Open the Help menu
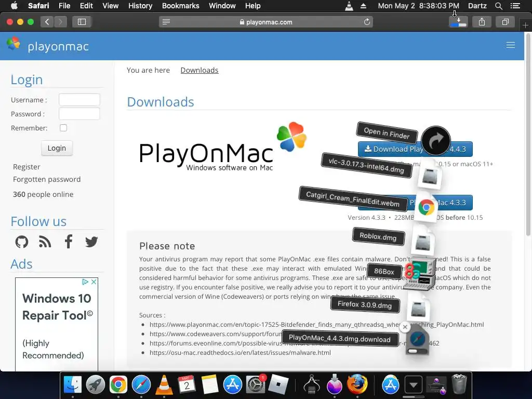Image resolution: width=532 pixels, height=399 pixels. pos(253,6)
